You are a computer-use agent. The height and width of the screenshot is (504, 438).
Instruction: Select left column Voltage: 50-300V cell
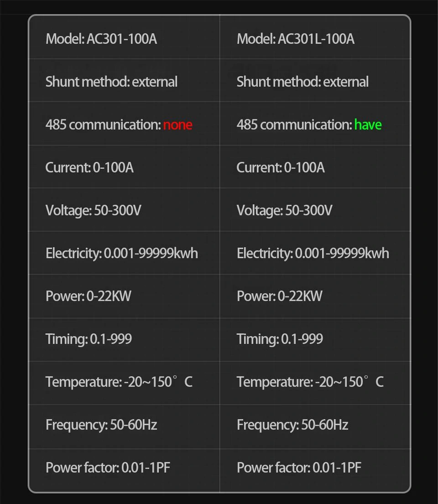(x=94, y=211)
